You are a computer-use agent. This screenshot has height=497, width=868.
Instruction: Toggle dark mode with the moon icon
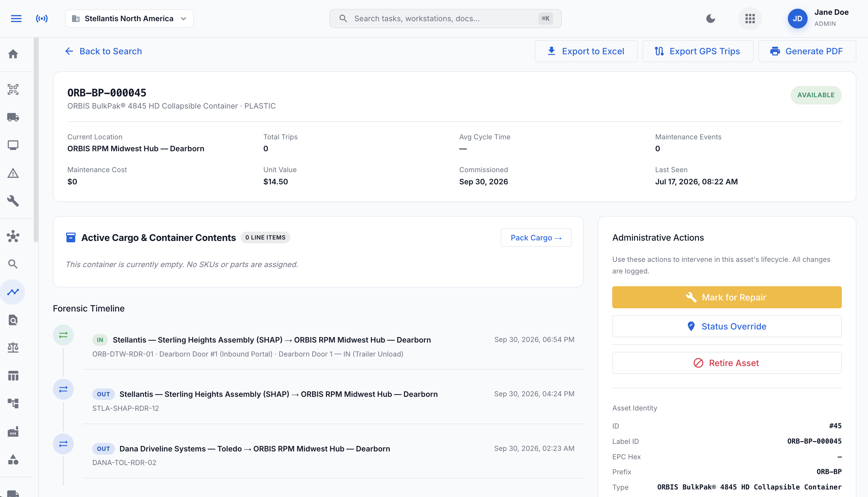pyautogui.click(x=710, y=18)
